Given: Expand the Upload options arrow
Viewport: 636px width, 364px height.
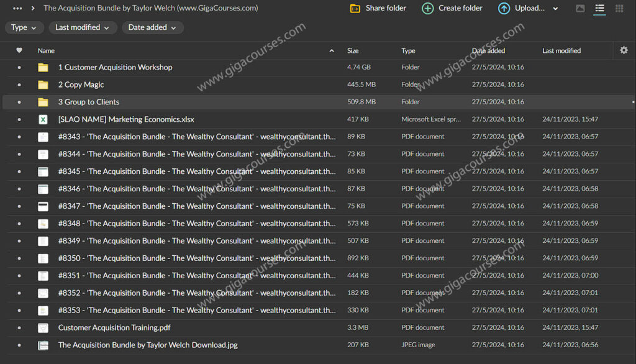Looking at the screenshot, I should [x=555, y=9].
